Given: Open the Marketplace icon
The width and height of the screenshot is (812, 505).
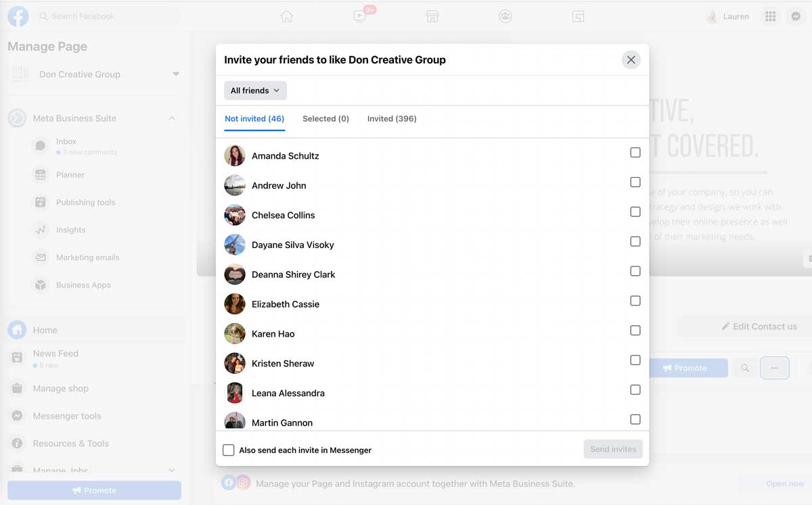Looking at the screenshot, I should [x=432, y=17].
